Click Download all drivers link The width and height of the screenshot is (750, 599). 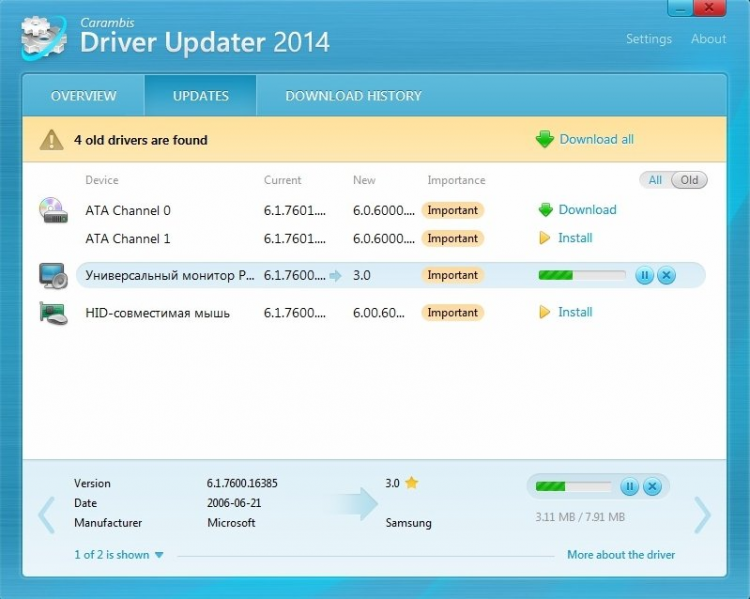tap(596, 140)
